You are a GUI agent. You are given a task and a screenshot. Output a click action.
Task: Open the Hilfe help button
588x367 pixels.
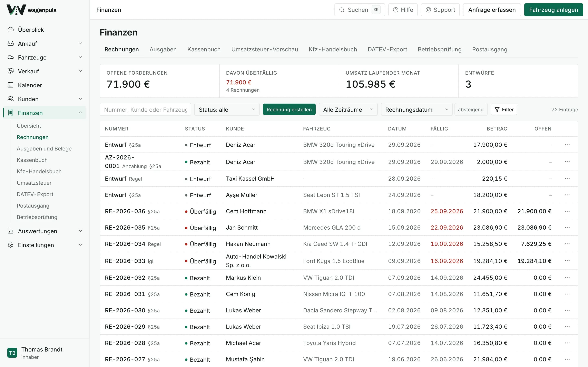pos(403,10)
